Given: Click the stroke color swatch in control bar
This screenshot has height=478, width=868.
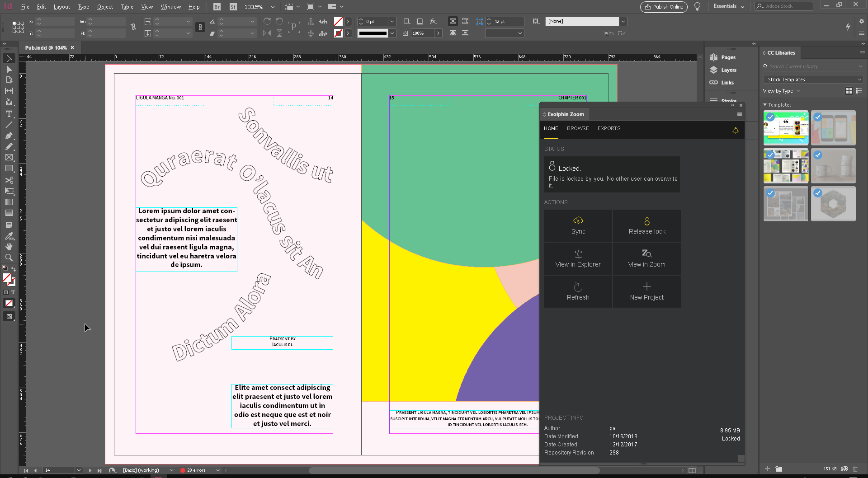Looking at the screenshot, I should click(338, 33).
